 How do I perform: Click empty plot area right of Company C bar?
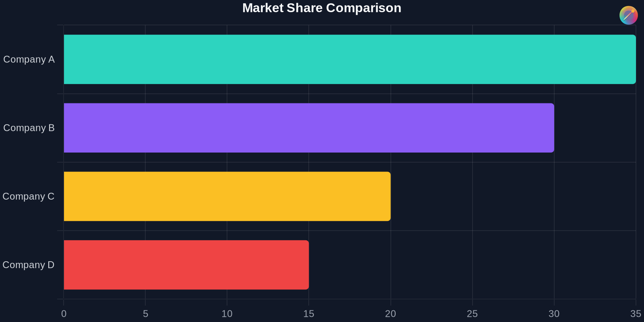pos(511,196)
